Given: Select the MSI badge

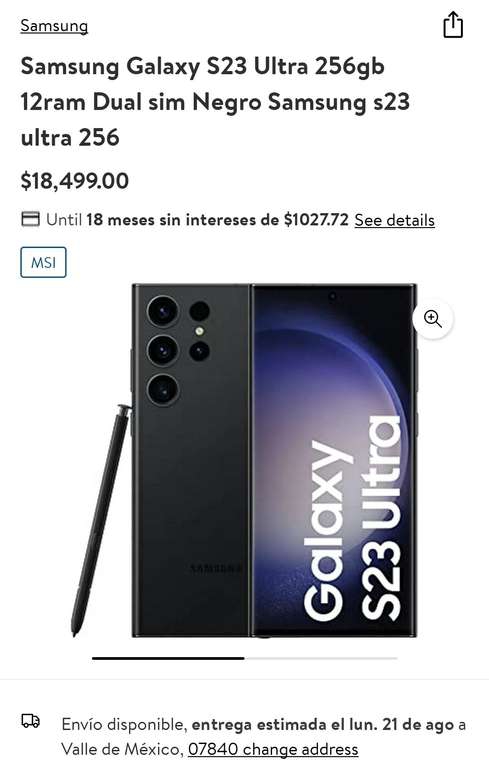Looking at the screenshot, I should (43, 263).
